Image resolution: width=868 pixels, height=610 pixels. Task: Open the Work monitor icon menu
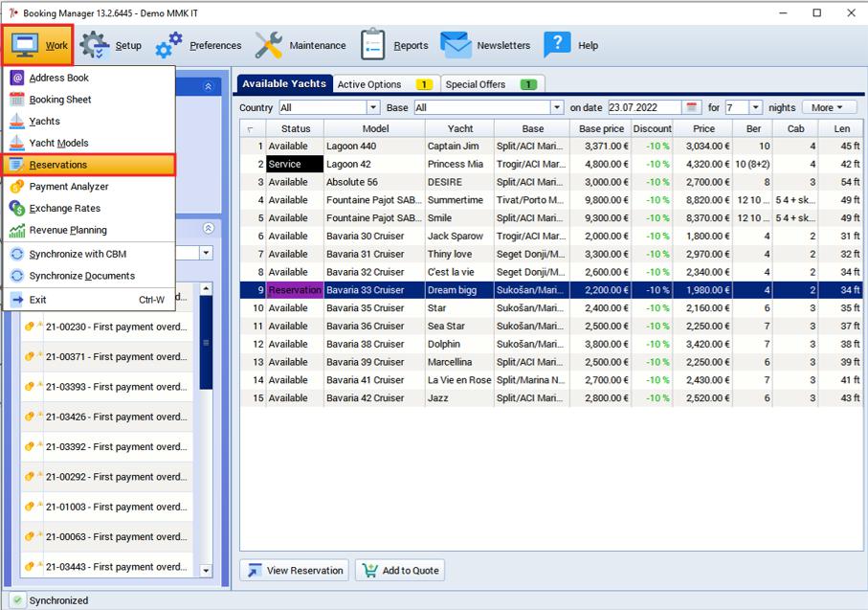pyautogui.click(x=25, y=45)
